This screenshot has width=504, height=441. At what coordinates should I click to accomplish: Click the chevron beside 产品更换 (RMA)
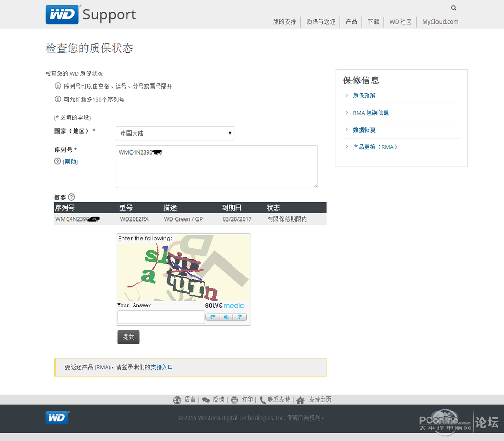[346, 146]
